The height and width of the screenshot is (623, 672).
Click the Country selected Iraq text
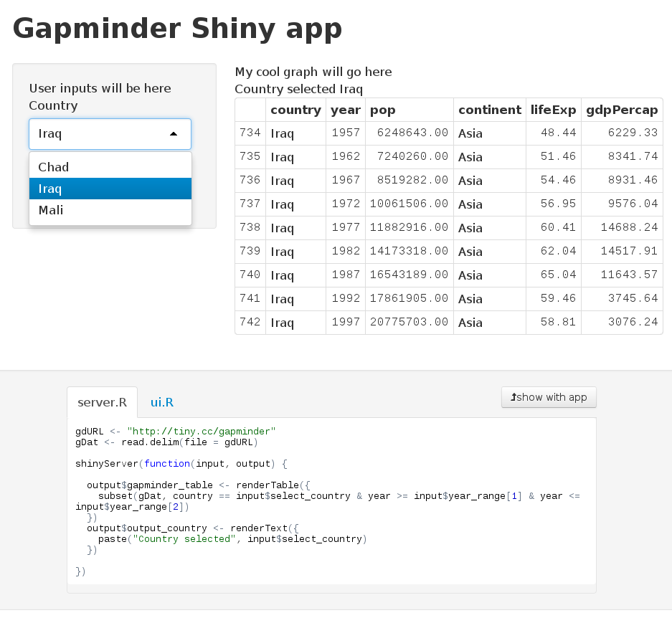coord(297,89)
